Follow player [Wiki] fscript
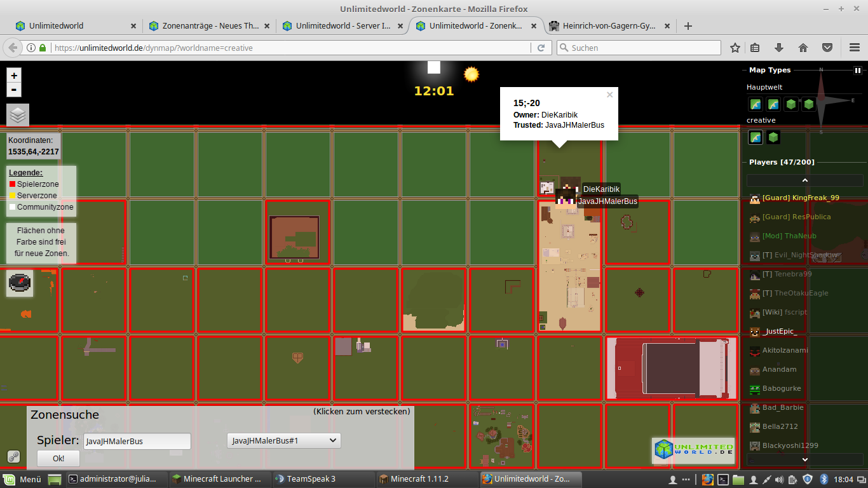The image size is (868, 488). click(x=785, y=312)
